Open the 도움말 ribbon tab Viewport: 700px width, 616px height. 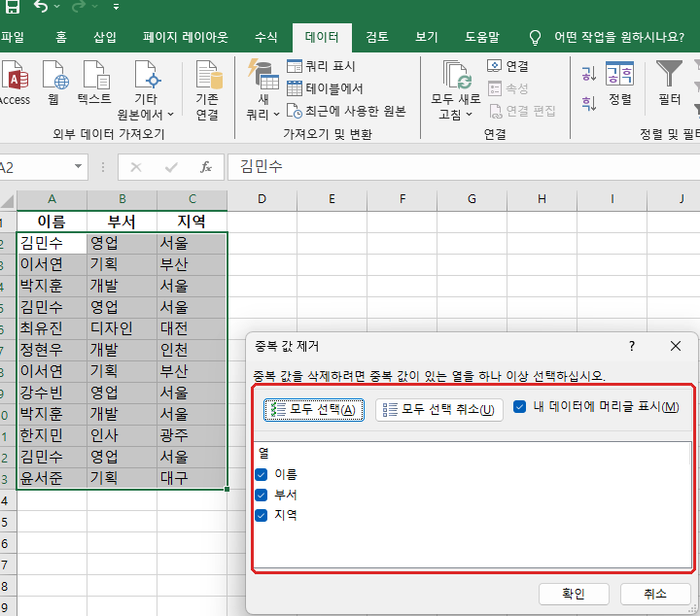[482, 37]
